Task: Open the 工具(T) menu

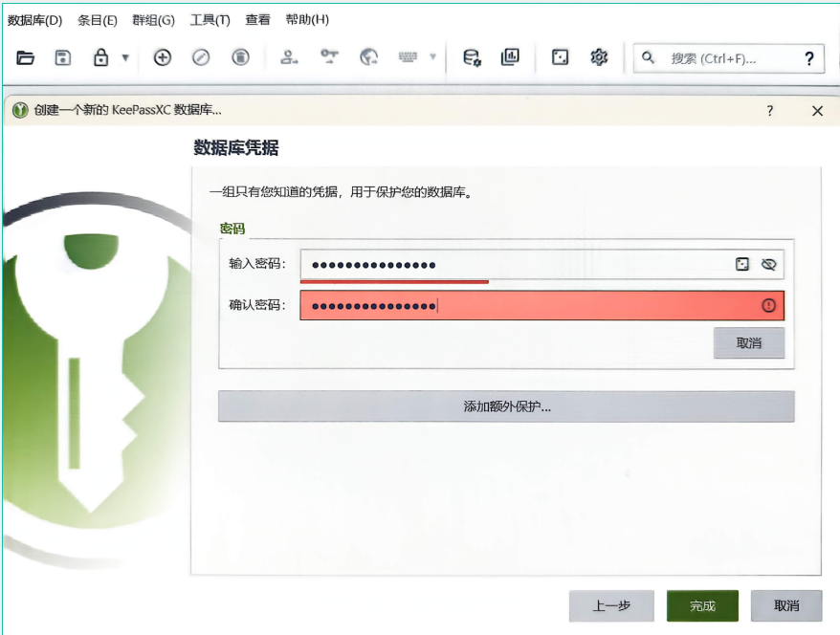Action: click(x=210, y=19)
